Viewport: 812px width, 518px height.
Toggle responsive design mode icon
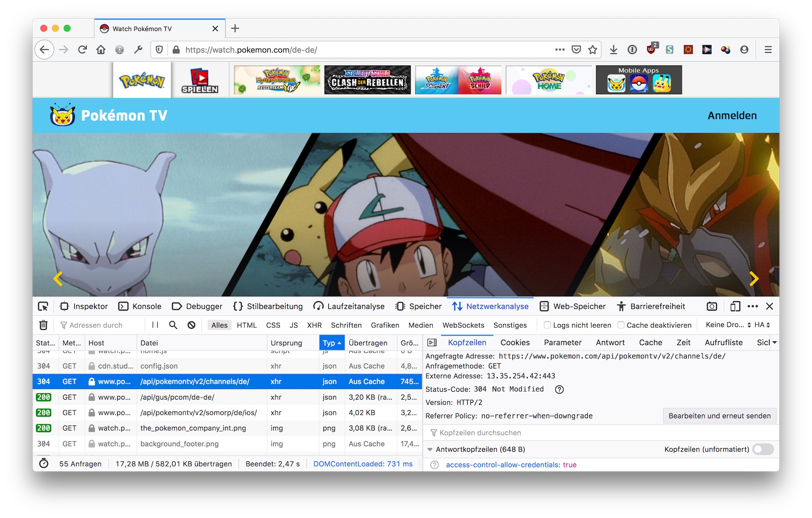[735, 306]
